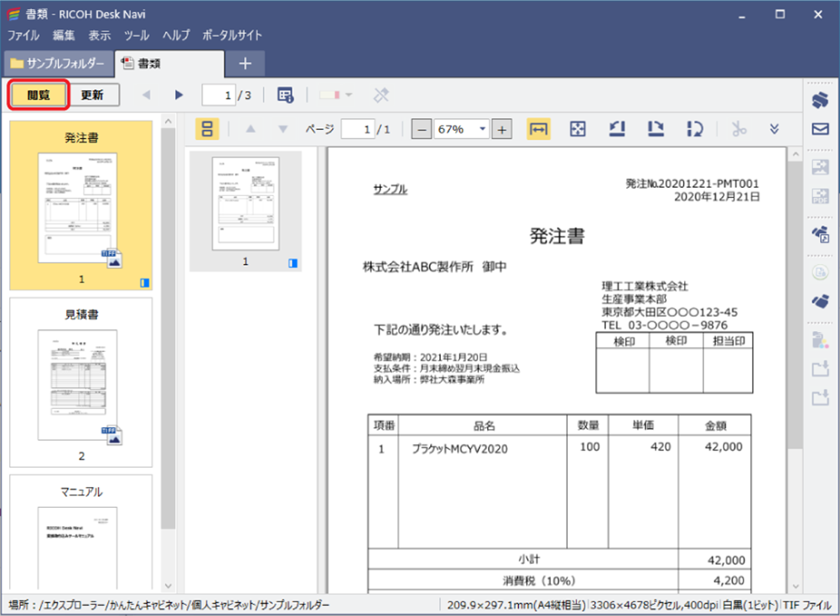Flip page 180 degrees icon
Screen dimensions: 840x616
[x=695, y=129]
